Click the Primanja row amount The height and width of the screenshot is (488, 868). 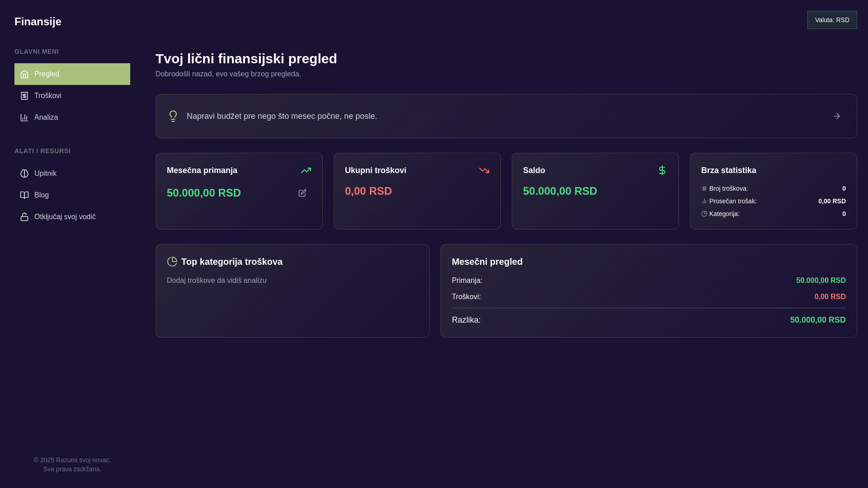(x=821, y=281)
